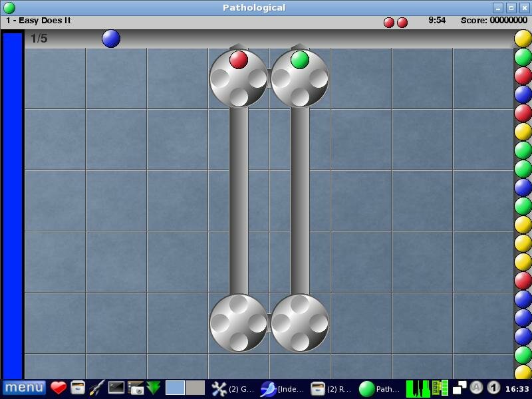Select the "Path..." taskbar window entry
This screenshot has height=399, width=532.
(380, 389)
